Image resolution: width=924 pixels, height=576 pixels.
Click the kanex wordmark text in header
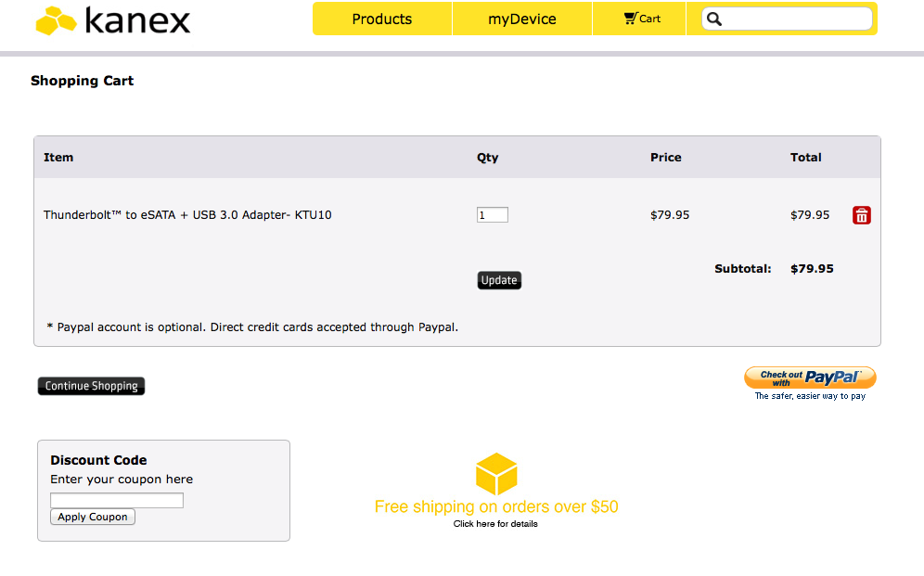coord(137,20)
